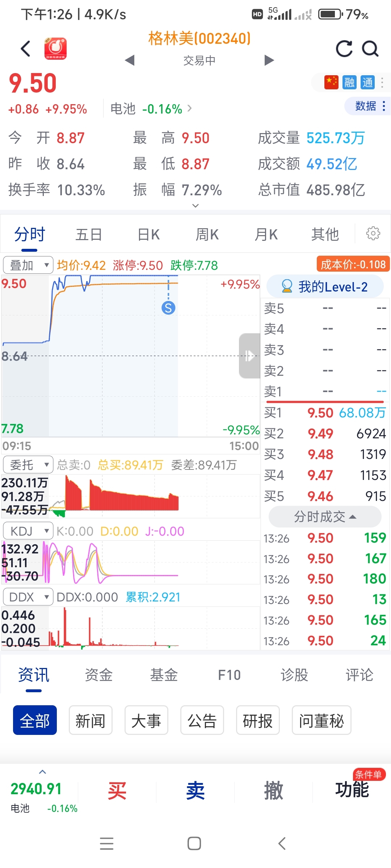
Task: Open the DDX indicator dropdown
Action: click(x=28, y=597)
